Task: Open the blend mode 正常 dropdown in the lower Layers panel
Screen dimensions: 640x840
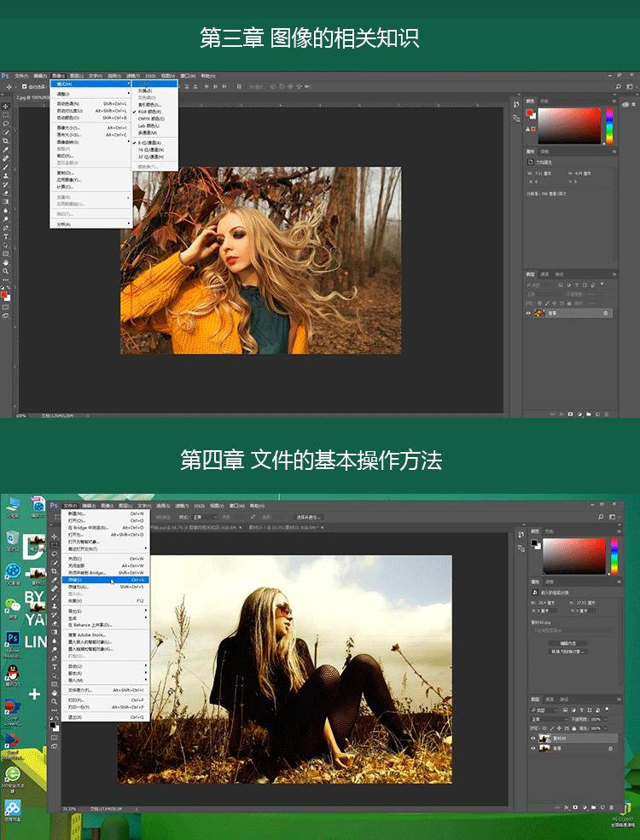Action: pos(550,720)
